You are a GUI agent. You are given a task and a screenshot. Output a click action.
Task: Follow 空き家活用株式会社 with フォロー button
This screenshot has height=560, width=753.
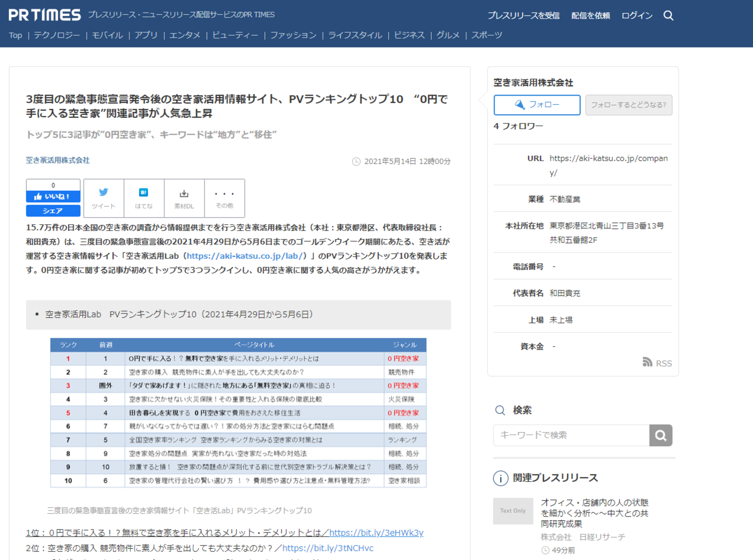(537, 105)
